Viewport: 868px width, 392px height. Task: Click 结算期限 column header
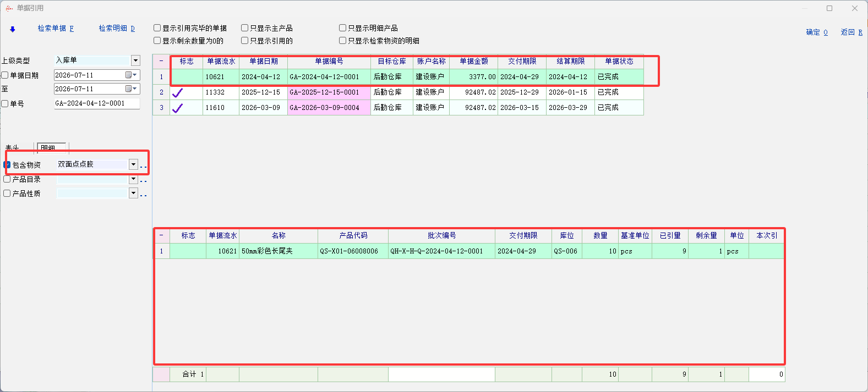coord(571,61)
